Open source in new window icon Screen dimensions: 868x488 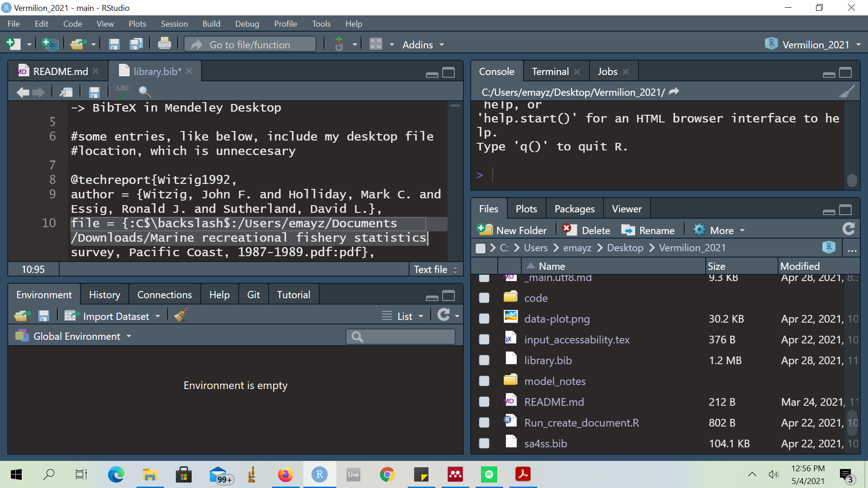(66, 92)
